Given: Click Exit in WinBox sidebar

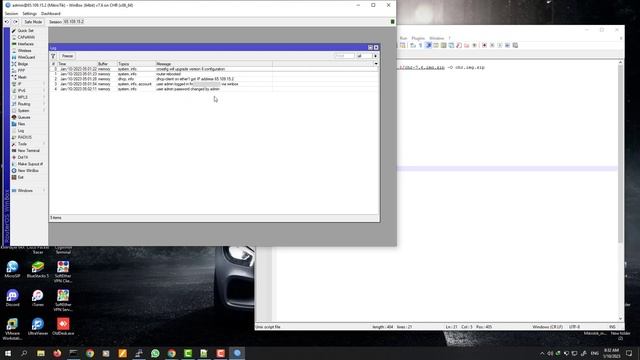Looking at the screenshot, I should (20, 177).
